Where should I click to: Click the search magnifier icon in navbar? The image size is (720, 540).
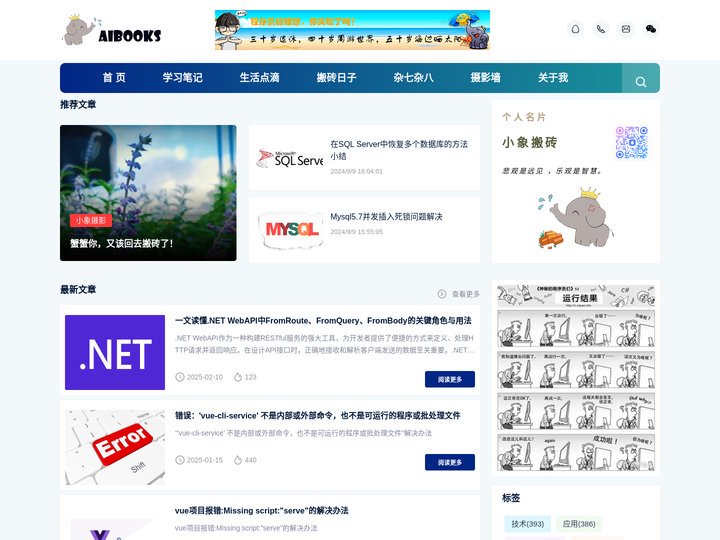(641, 82)
